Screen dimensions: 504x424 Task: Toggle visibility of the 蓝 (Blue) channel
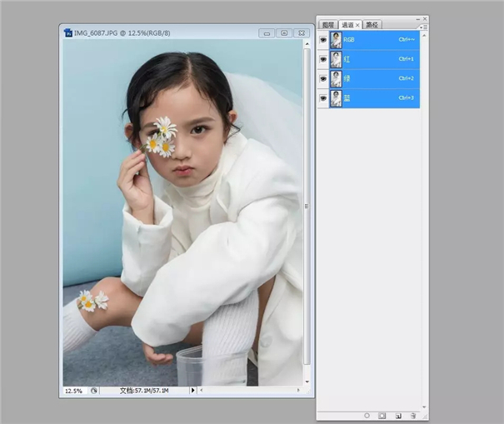pos(323,98)
